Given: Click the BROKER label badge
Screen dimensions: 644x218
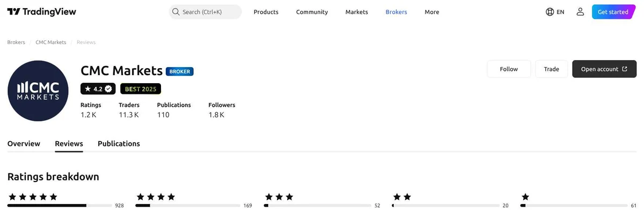Looking at the screenshot, I should click(180, 71).
